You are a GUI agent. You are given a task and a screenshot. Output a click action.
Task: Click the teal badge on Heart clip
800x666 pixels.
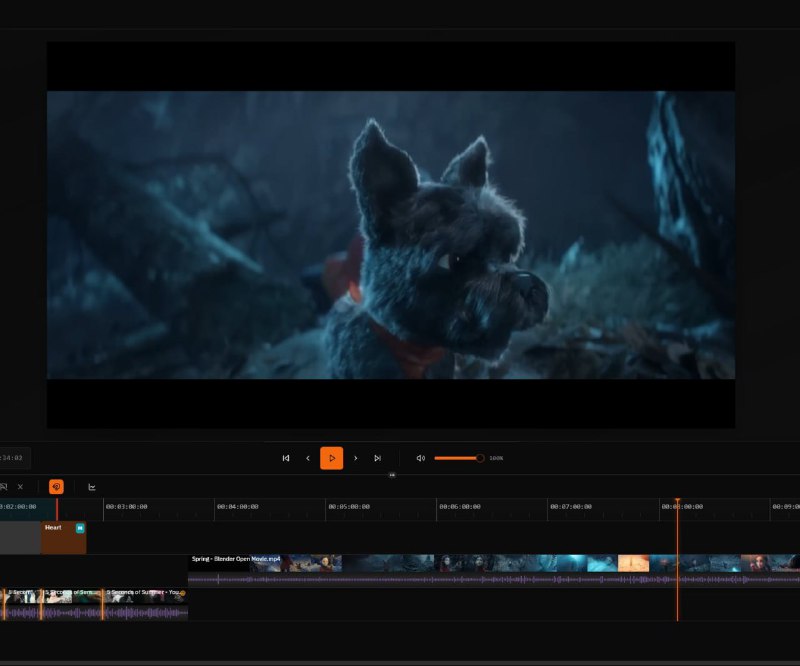[80, 528]
